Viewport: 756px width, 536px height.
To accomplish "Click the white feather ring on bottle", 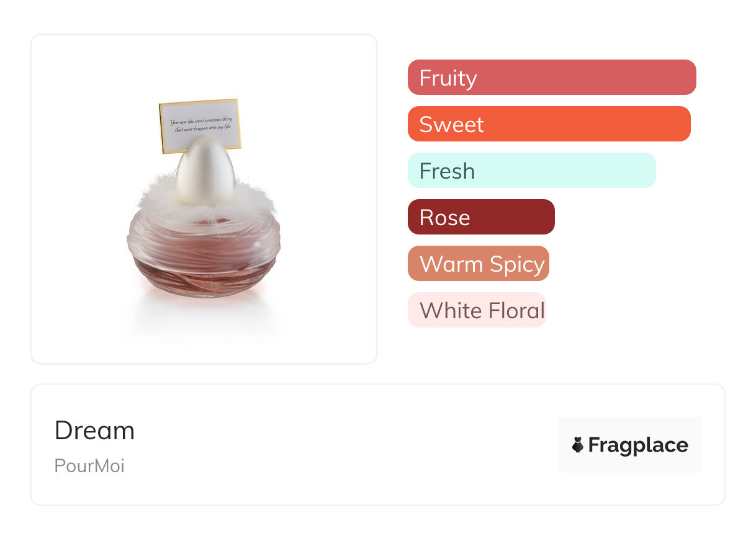I will coord(205,199).
